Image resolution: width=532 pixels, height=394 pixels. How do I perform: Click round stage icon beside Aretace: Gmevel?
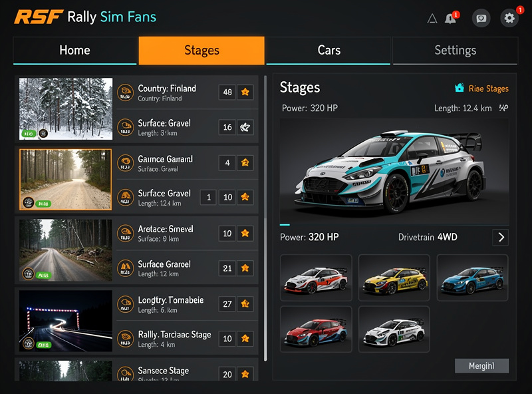(126, 234)
